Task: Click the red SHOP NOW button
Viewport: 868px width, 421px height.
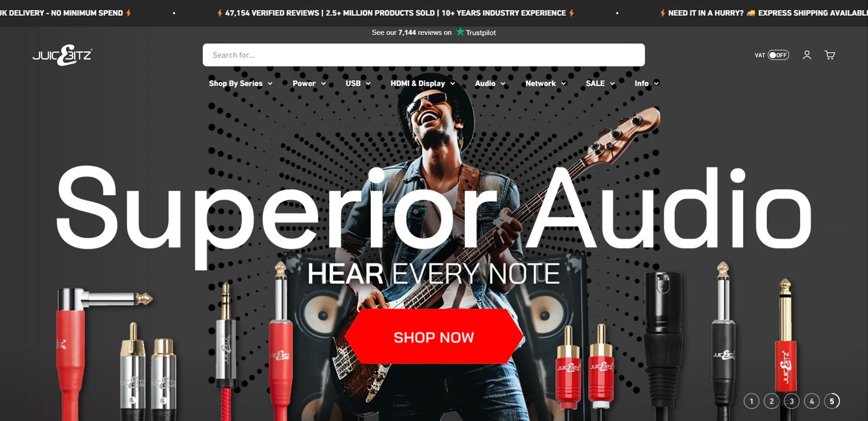Action: pyautogui.click(x=434, y=337)
